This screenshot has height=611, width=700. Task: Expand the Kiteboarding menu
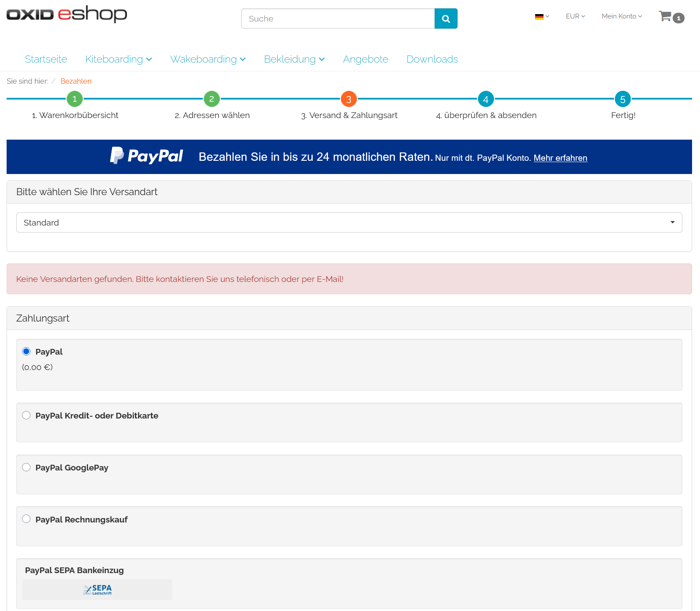118,59
